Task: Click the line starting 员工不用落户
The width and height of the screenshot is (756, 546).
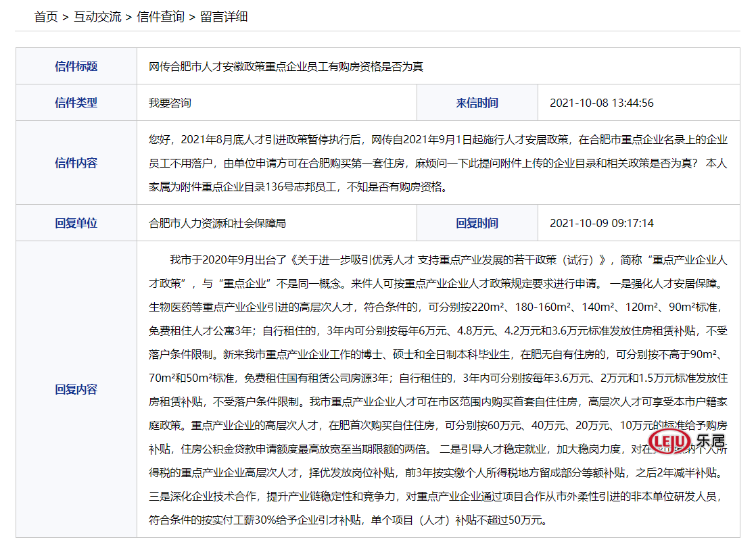Action: (438, 164)
